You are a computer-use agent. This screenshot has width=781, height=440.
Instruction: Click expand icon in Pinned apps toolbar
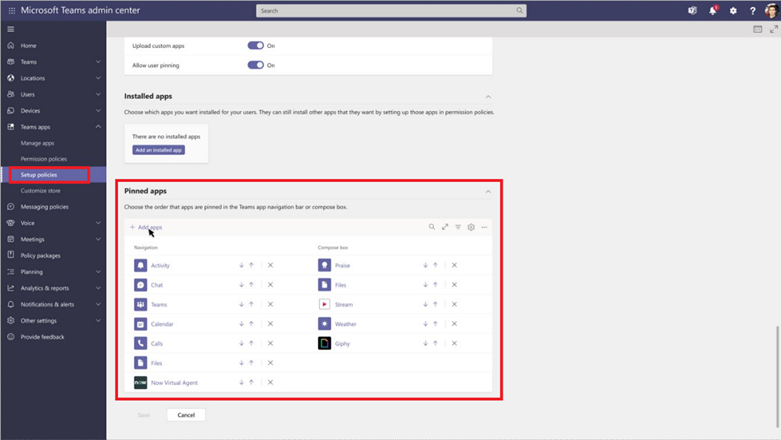coord(445,227)
